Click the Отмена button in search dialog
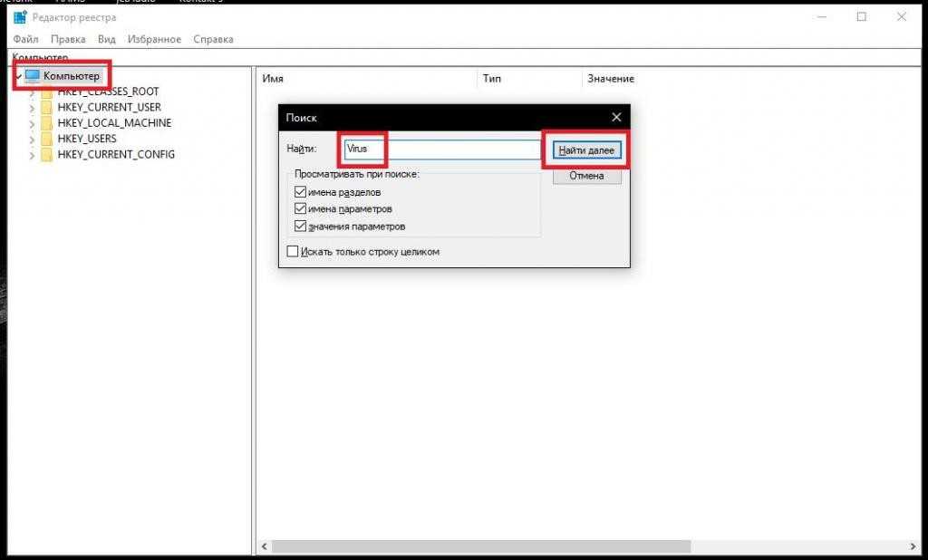Image resolution: width=928 pixels, height=560 pixels. pos(586,176)
